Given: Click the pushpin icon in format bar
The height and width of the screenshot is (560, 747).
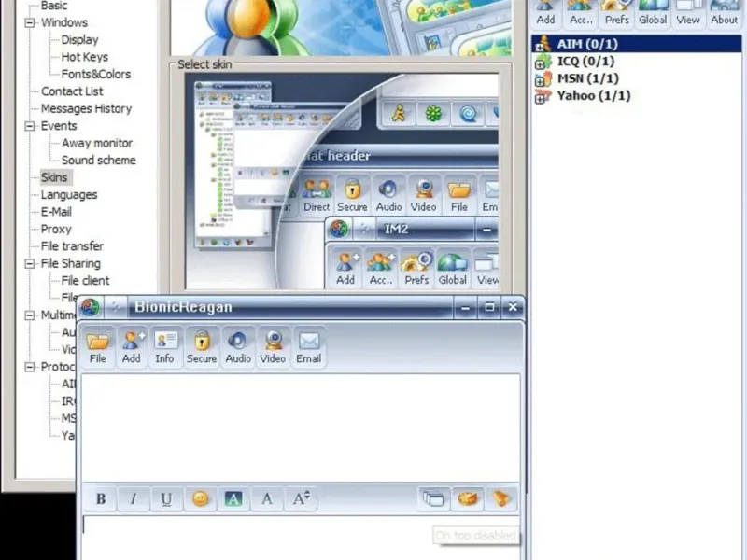Looking at the screenshot, I should [500, 498].
